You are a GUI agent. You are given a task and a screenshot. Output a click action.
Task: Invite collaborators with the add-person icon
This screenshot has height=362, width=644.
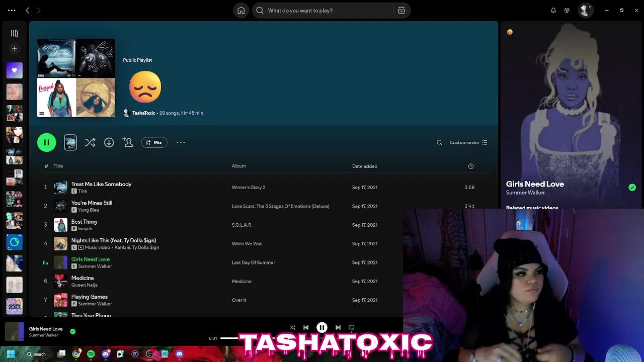pyautogui.click(x=128, y=143)
